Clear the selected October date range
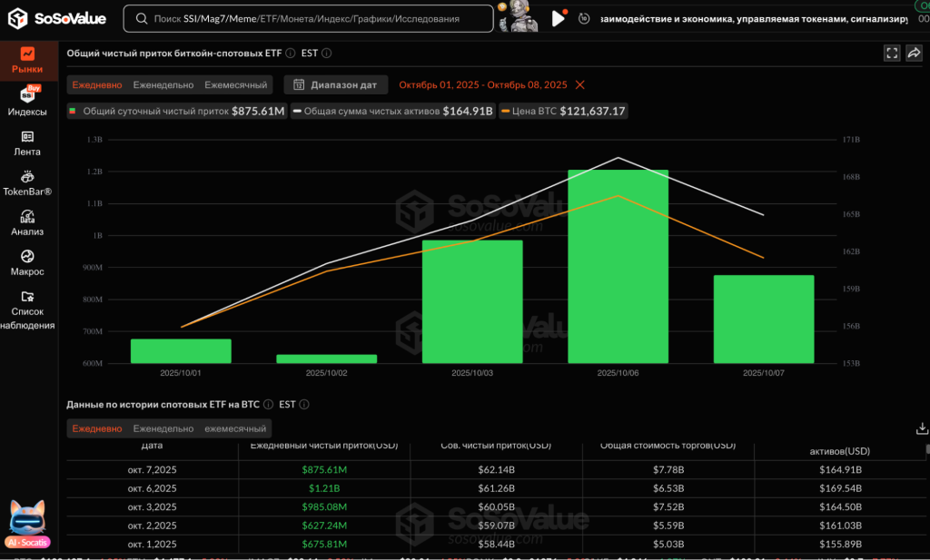The width and height of the screenshot is (930, 560). coord(580,84)
